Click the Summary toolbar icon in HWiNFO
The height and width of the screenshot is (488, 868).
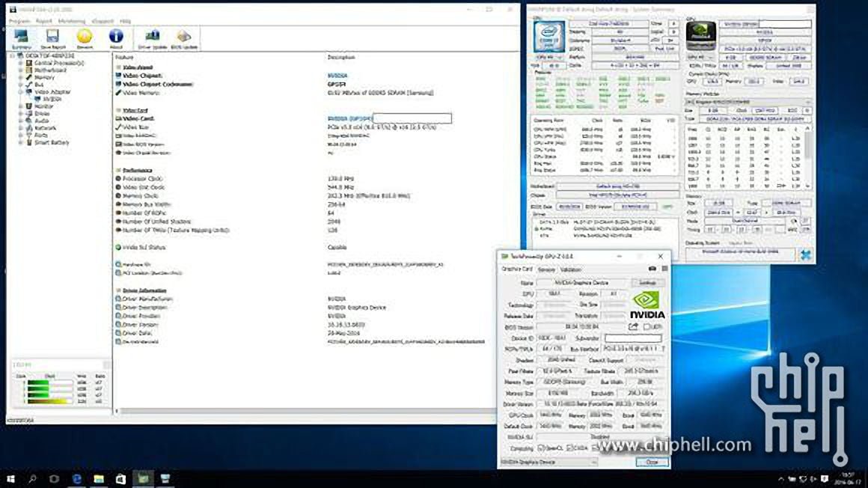[21, 38]
